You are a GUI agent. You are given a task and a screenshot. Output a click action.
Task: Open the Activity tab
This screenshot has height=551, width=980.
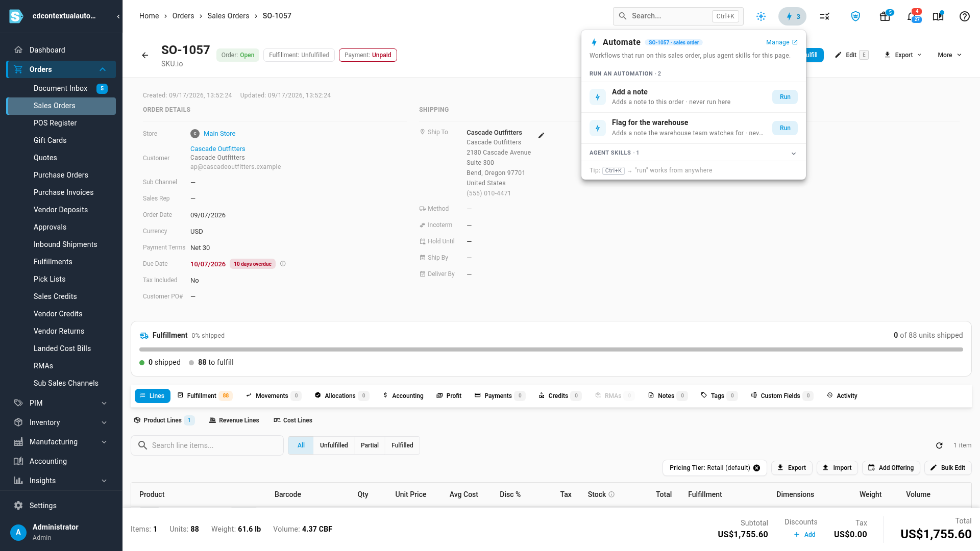[842, 396]
